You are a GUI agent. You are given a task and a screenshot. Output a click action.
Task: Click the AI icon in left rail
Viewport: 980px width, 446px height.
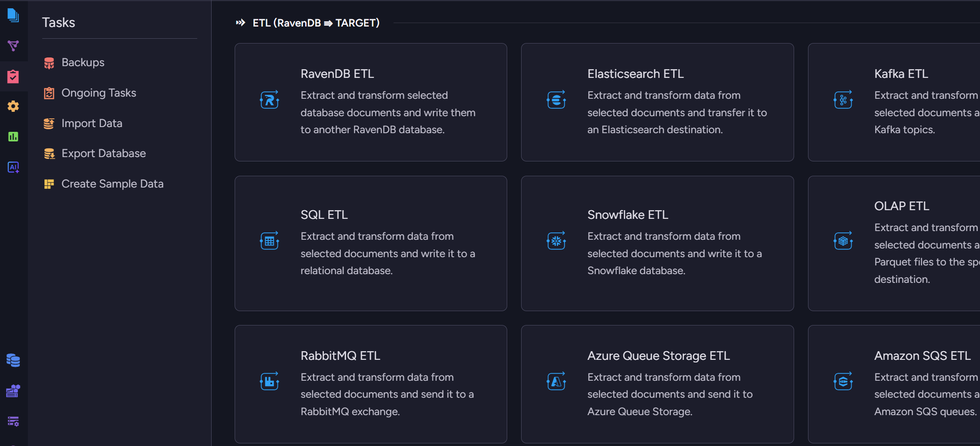point(13,167)
